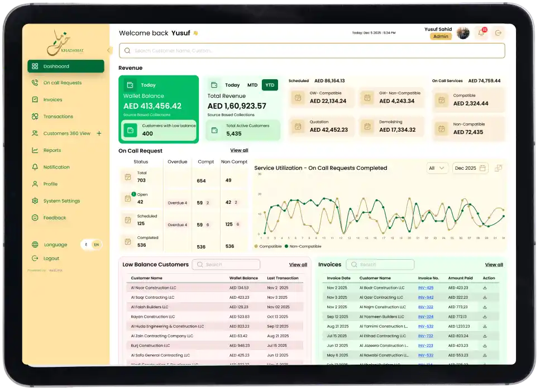
Task: Click the System Settings gear icon
Action: point(35,201)
